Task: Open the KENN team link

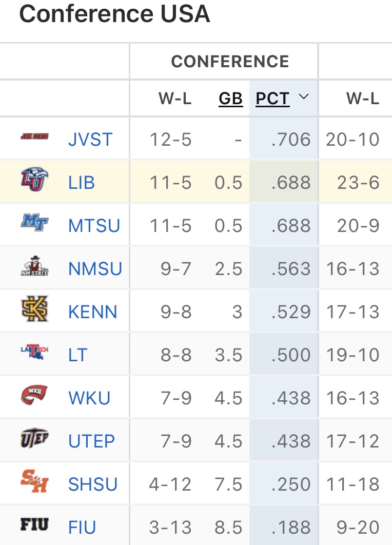Action: pos(92,312)
